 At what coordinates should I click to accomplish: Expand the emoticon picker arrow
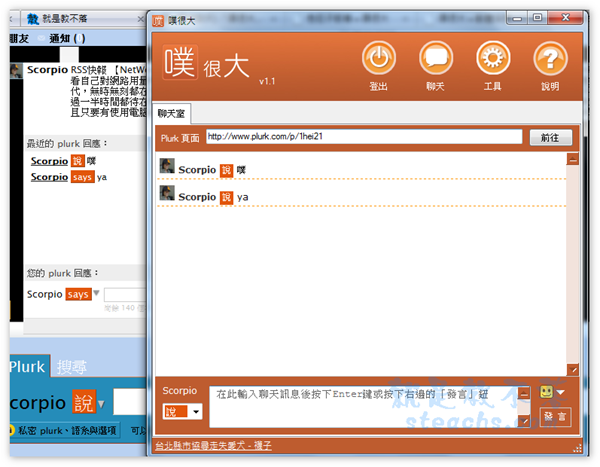560,392
